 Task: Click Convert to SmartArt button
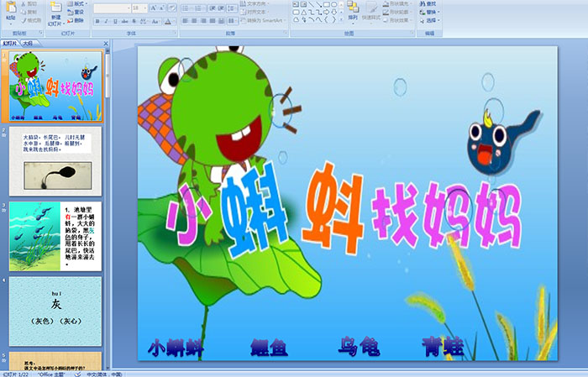[x=263, y=20]
